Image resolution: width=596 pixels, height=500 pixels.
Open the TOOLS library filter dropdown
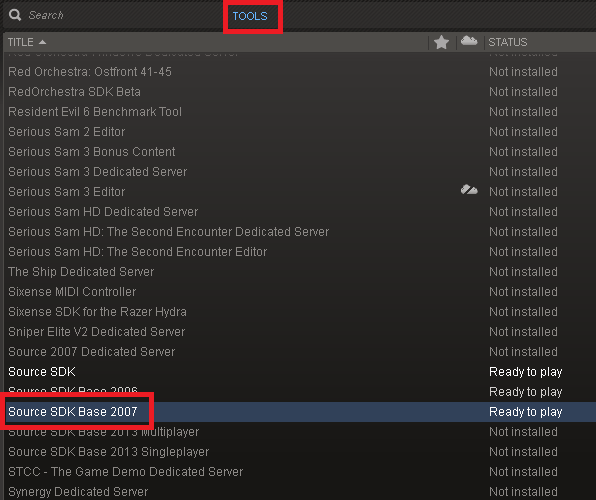(x=250, y=16)
